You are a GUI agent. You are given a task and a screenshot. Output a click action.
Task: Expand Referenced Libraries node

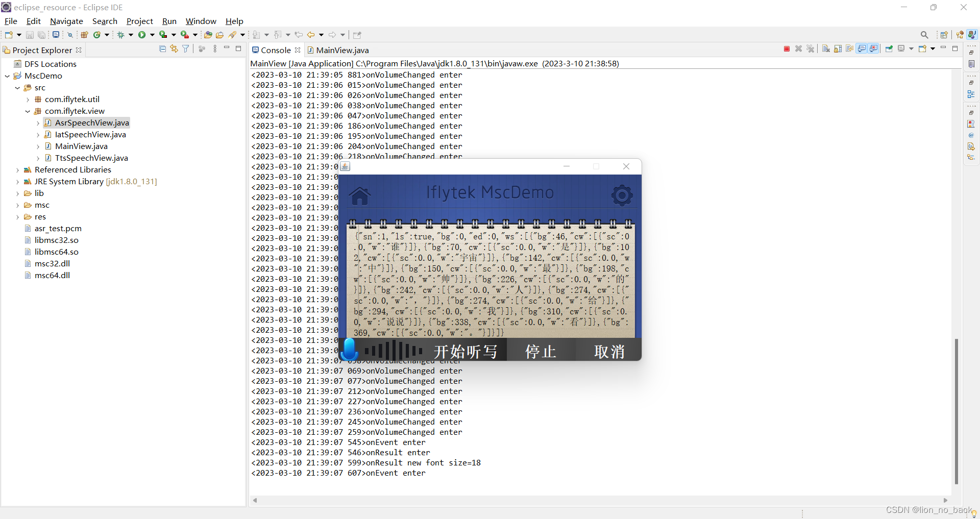tap(17, 170)
